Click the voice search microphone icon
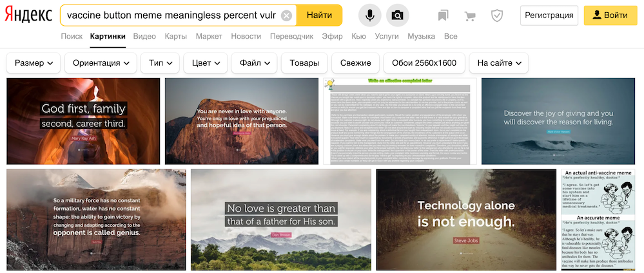This screenshot has width=644, height=273. pyautogui.click(x=369, y=15)
